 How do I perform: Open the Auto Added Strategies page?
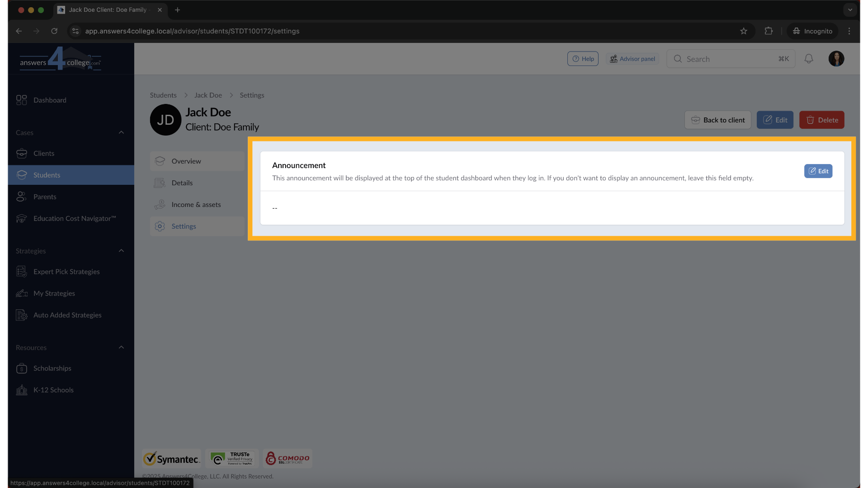coord(21,315)
